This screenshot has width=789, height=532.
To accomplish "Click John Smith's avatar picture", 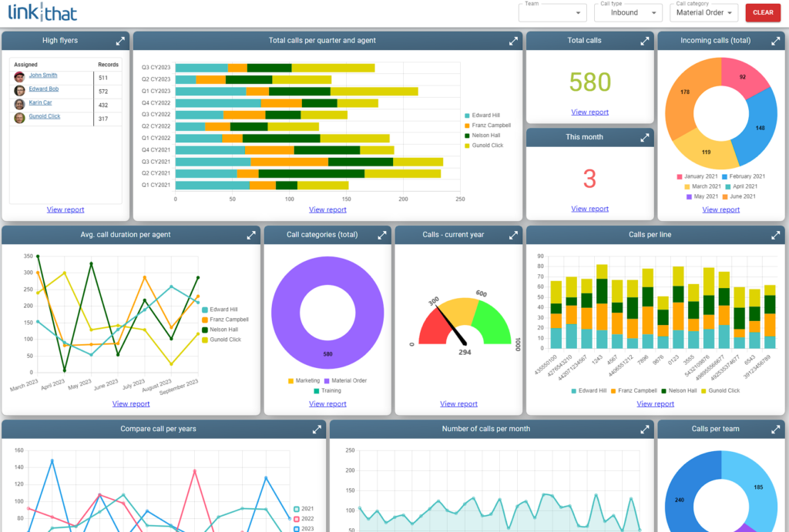I will pos(19,77).
